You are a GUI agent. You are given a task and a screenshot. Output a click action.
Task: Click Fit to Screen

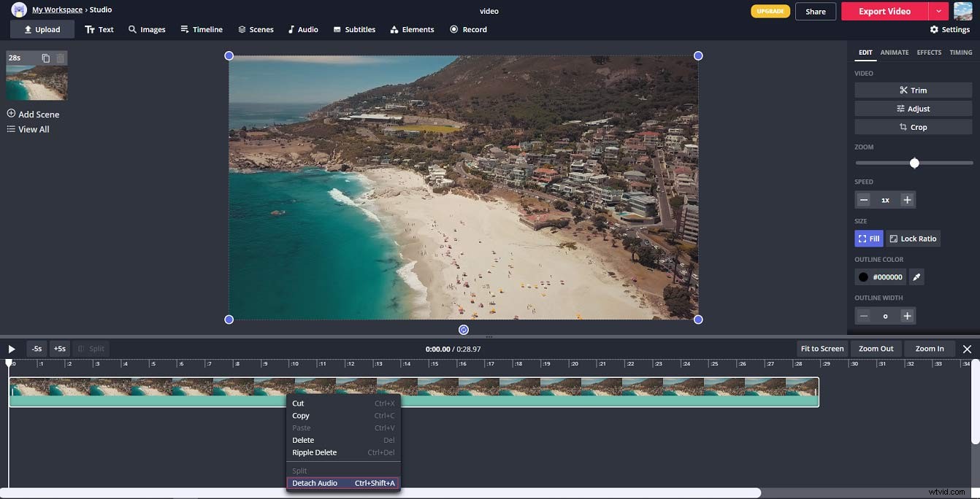click(822, 348)
